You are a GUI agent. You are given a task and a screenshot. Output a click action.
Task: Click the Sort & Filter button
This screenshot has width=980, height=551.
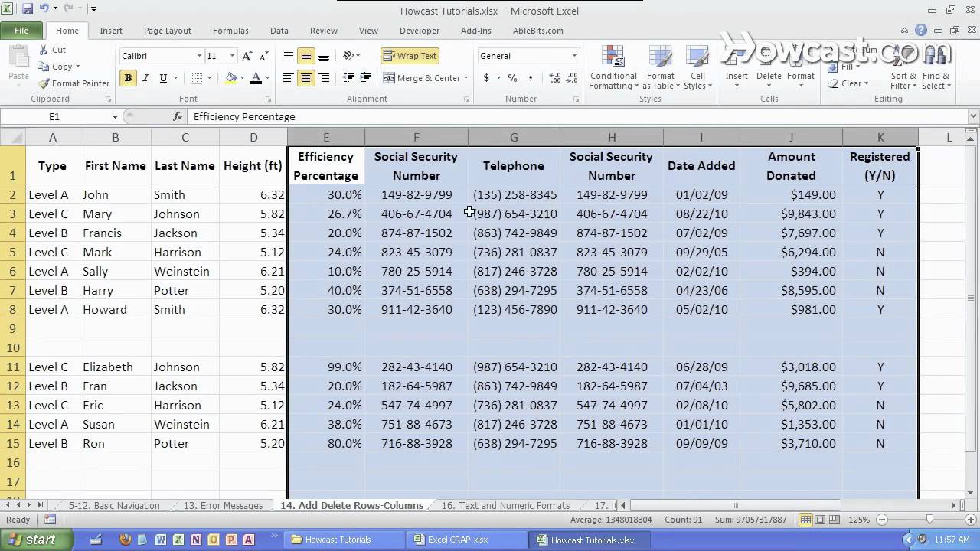coord(903,68)
